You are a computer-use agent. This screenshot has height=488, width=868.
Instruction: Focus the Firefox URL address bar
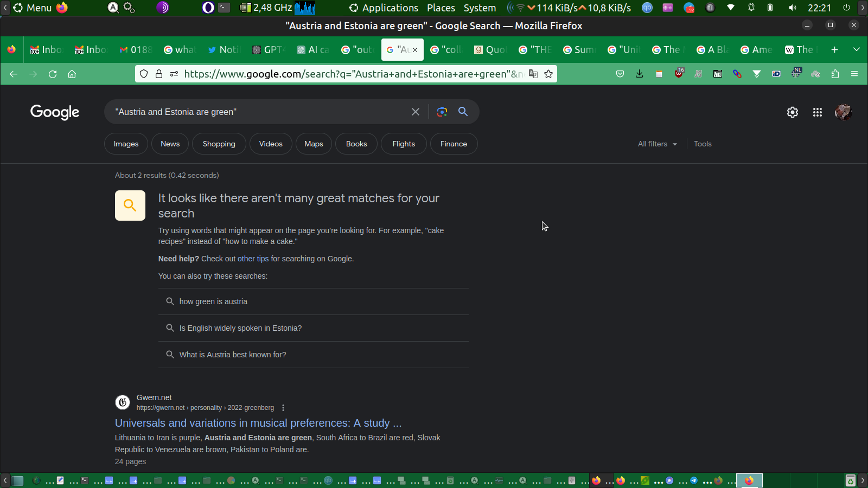click(354, 74)
